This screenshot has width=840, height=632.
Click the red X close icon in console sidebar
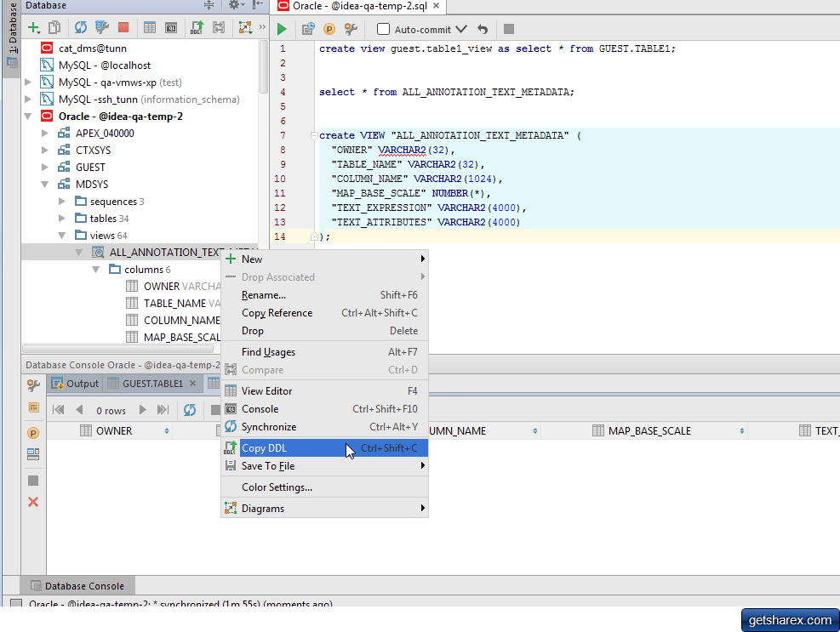click(x=33, y=502)
